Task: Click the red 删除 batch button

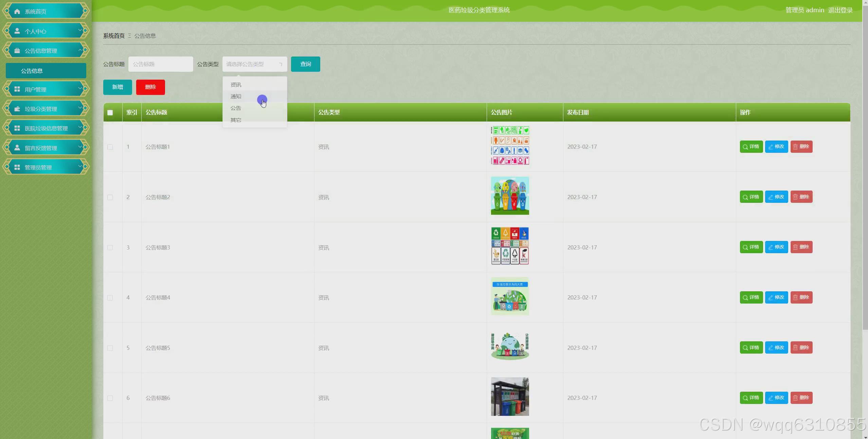Action: 150,87
